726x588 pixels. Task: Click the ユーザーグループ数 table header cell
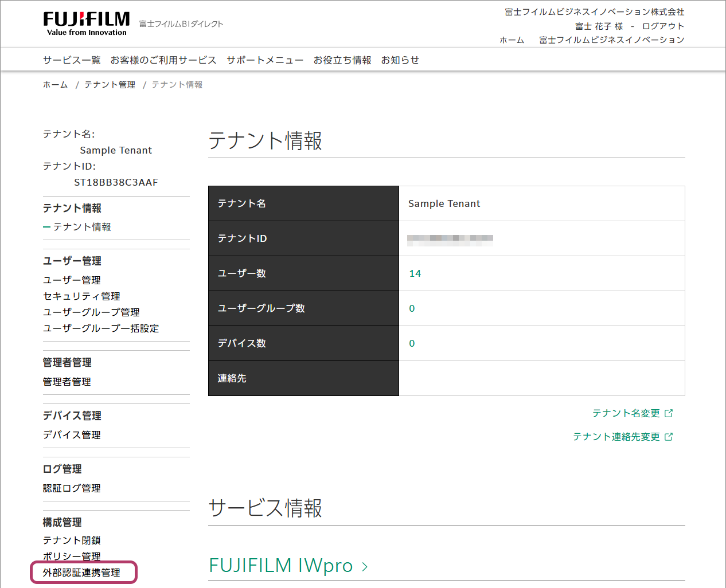click(303, 308)
